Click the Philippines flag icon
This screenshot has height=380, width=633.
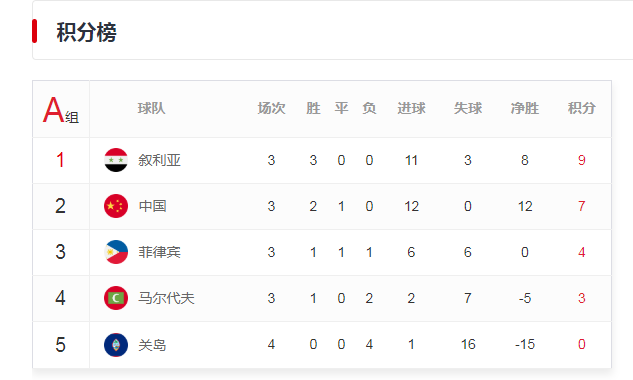click(x=116, y=252)
